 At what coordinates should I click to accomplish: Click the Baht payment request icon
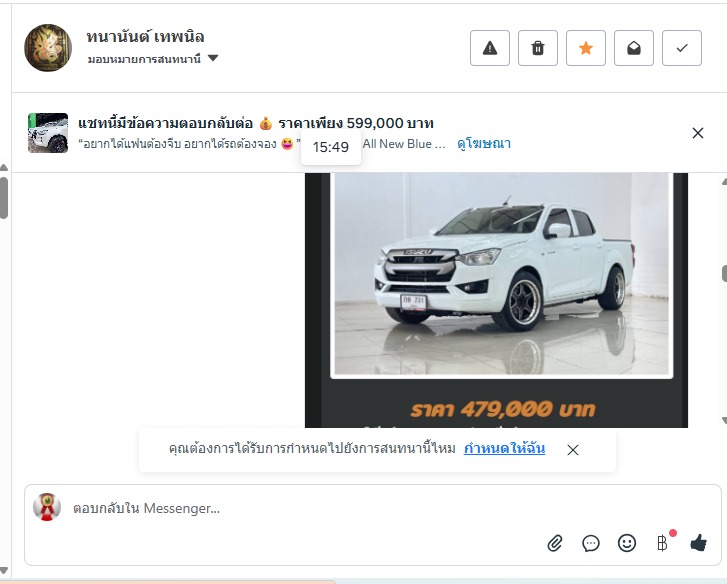pyautogui.click(x=663, y=543)
